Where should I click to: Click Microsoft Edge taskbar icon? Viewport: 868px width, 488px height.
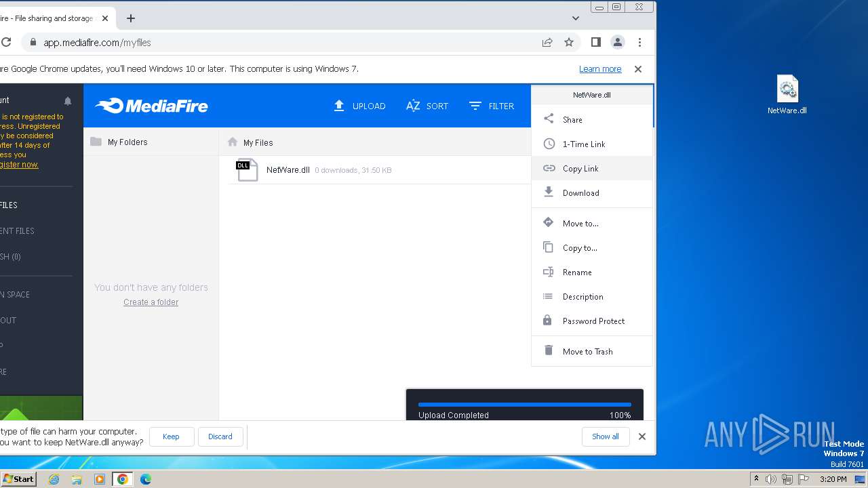145,479
